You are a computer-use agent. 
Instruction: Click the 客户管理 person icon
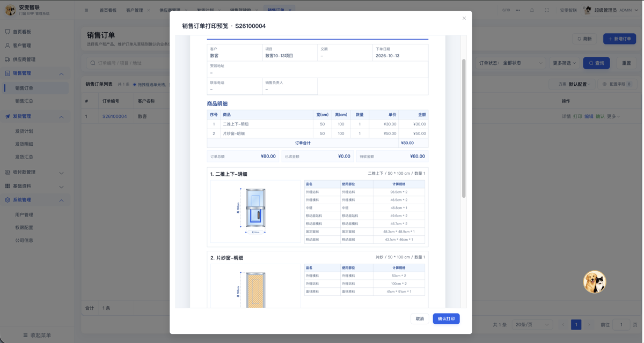pos(8,46)
